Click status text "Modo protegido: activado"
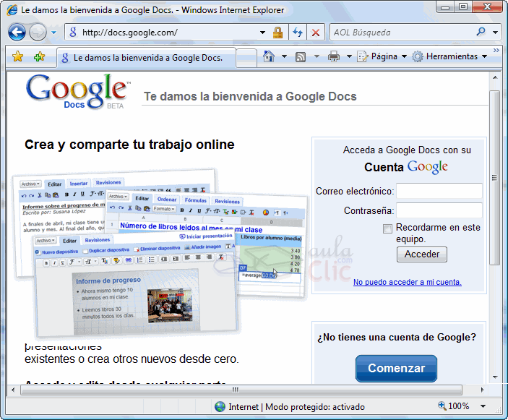Image resolution: width=508 pixels, height=420 pixels. tap(315, 407)
